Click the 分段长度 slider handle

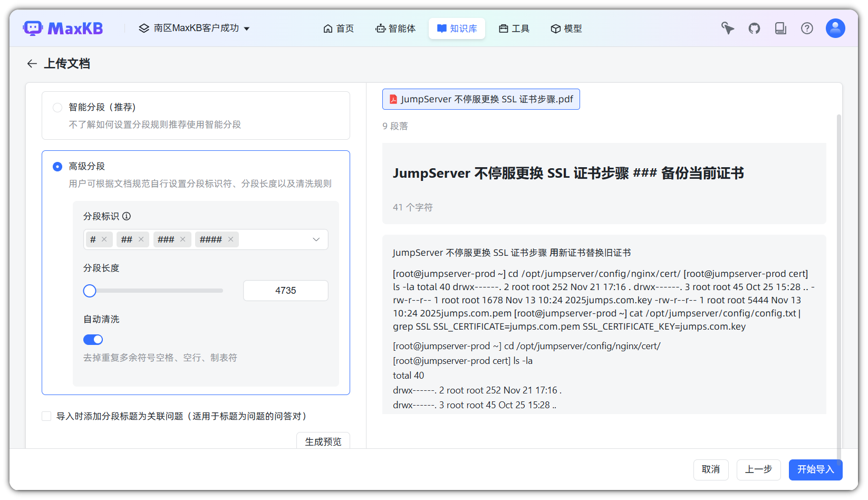[90, 291]
